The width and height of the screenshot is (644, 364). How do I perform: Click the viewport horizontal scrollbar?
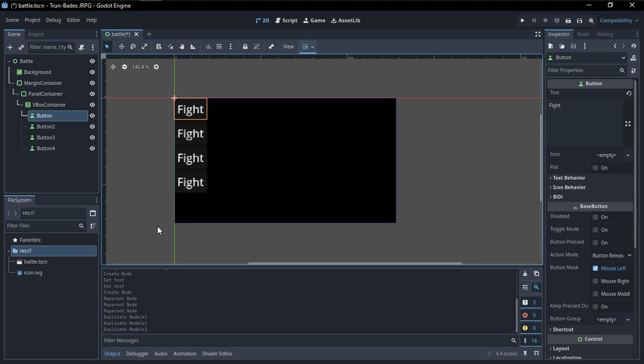(355, 263)
